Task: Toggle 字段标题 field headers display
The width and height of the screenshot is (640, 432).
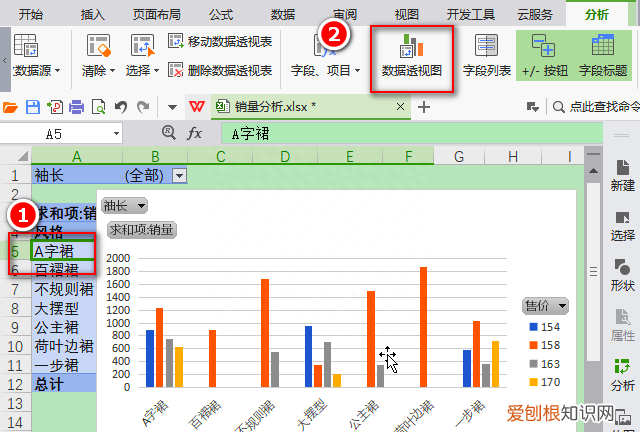Action: (602, 56)
